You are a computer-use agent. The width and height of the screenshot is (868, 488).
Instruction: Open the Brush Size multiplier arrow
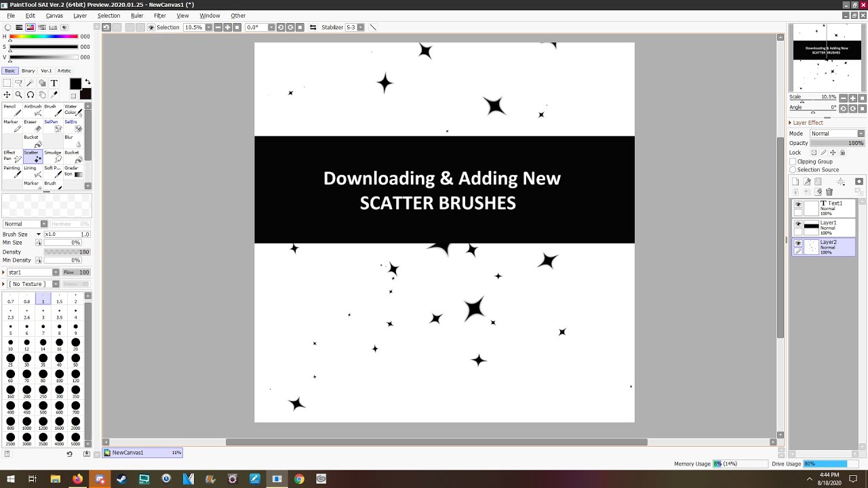[x=39, y=235]
